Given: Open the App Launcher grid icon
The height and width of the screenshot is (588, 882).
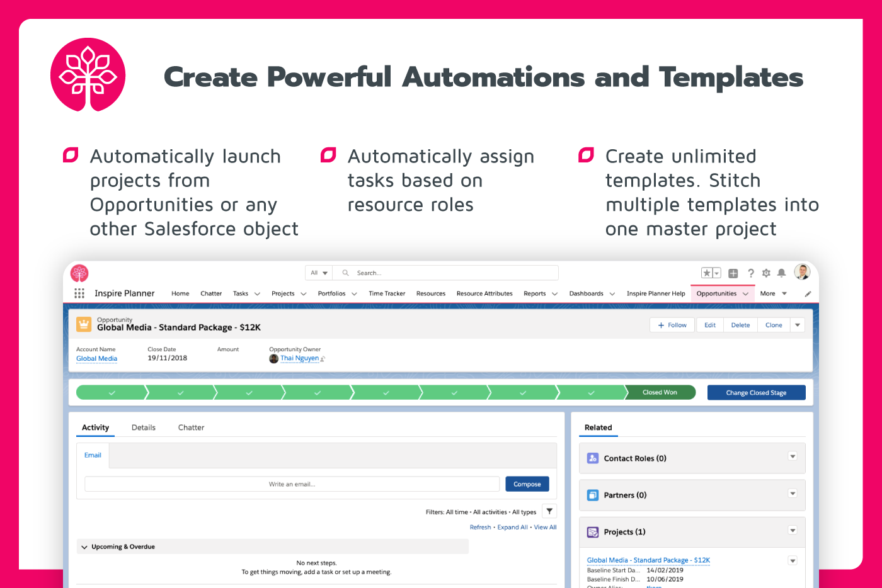Looking at the screenshot, I should [79, 293].
